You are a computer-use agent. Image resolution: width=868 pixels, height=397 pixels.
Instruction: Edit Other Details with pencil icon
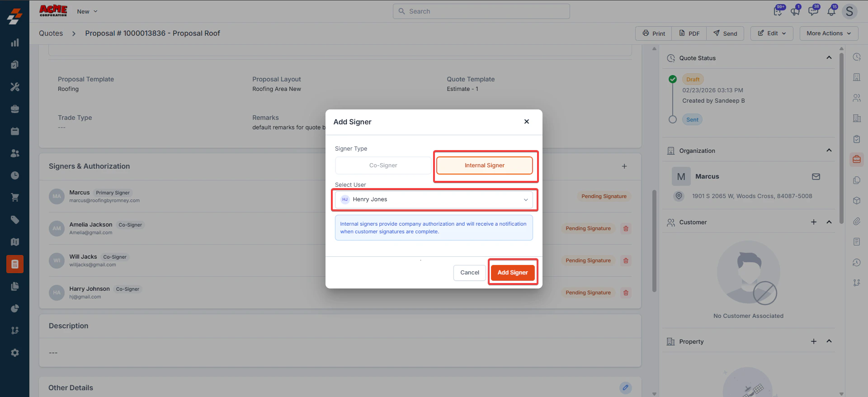click(x=626, y=388)
